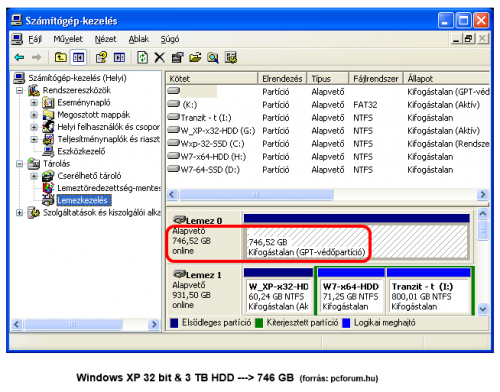Screen dimensions: 500x392
Task: Click the Lemez 1 disk icon
Action: [x=180, y=274]
